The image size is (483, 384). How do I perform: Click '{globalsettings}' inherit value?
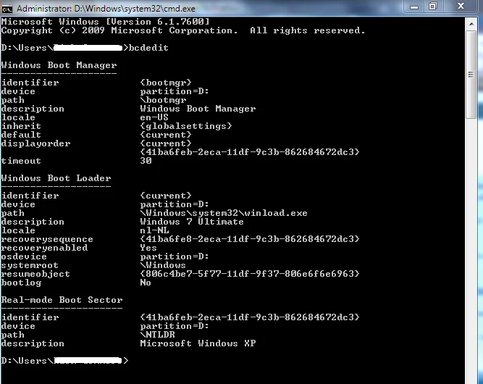pyautogui.click(x=186, y=126)
